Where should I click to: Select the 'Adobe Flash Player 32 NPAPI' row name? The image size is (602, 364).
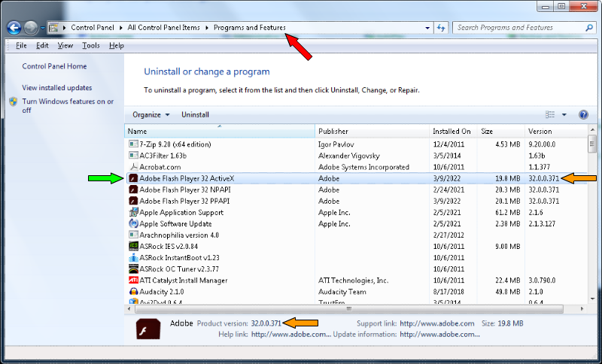click(x=185, y=190)
